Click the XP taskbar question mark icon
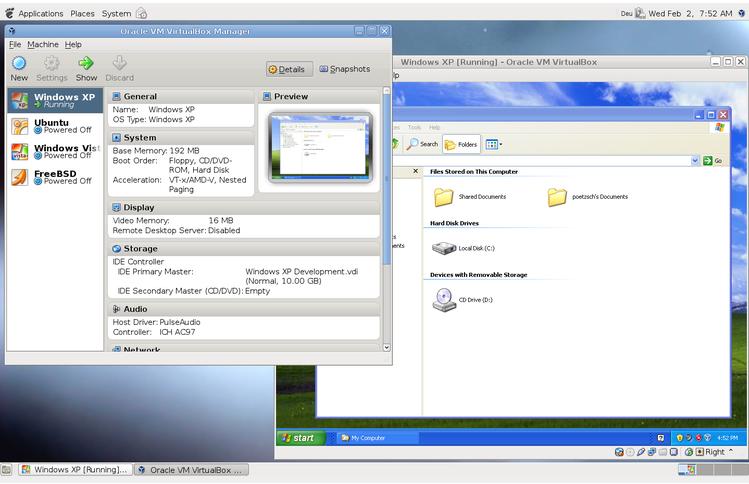Screen dimensions: 749x484 tap(661, 438)
